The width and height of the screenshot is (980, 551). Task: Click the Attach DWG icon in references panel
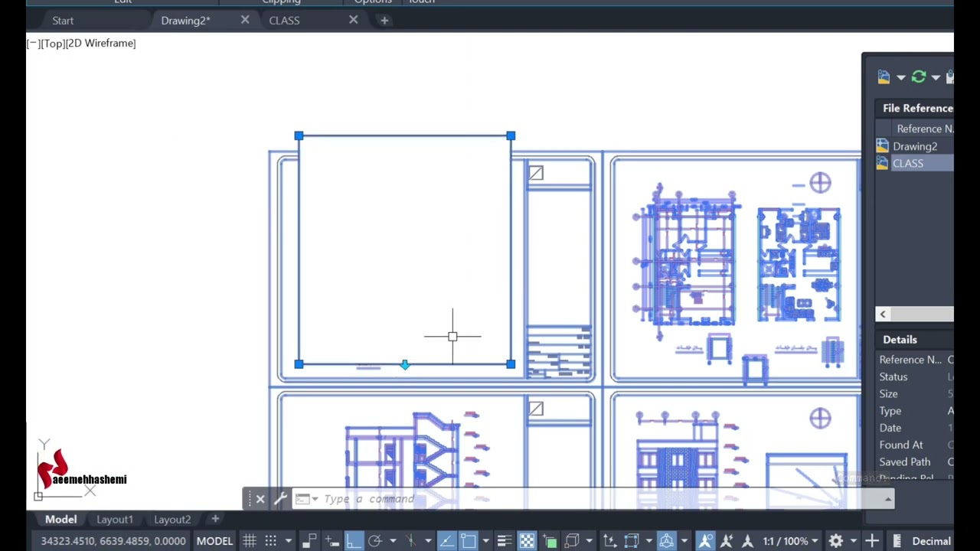click(884, 77)
